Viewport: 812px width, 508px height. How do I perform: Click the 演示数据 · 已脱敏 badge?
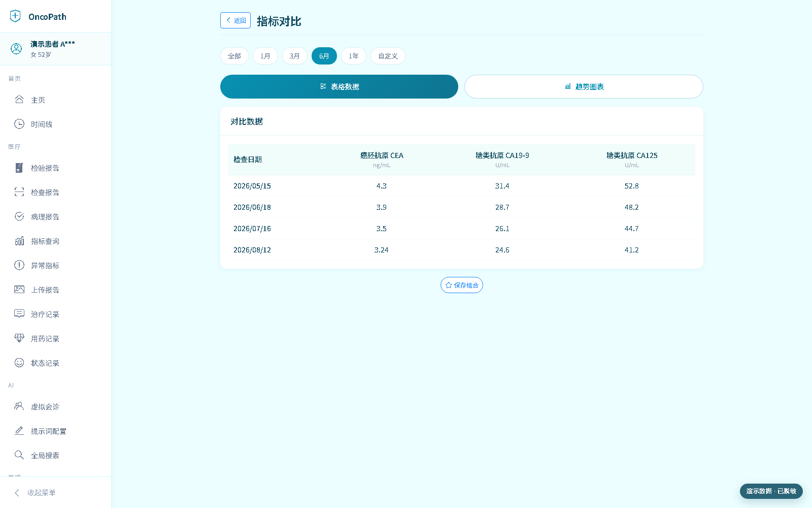(771, 491)
